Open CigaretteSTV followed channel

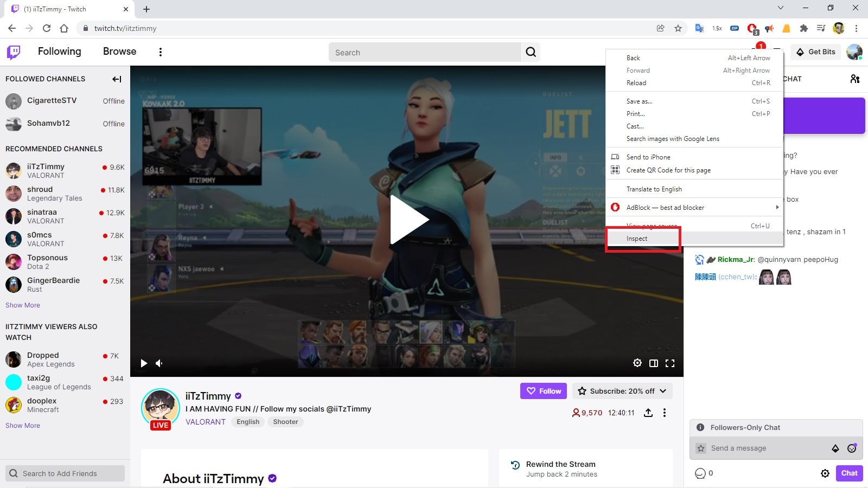coord(65,101)
